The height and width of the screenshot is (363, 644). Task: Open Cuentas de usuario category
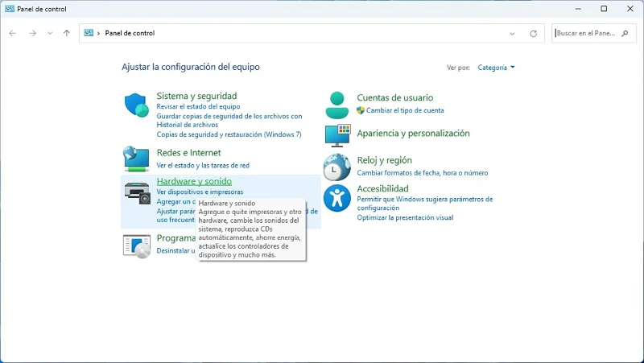pyautogui.click(x=395, y=97)
